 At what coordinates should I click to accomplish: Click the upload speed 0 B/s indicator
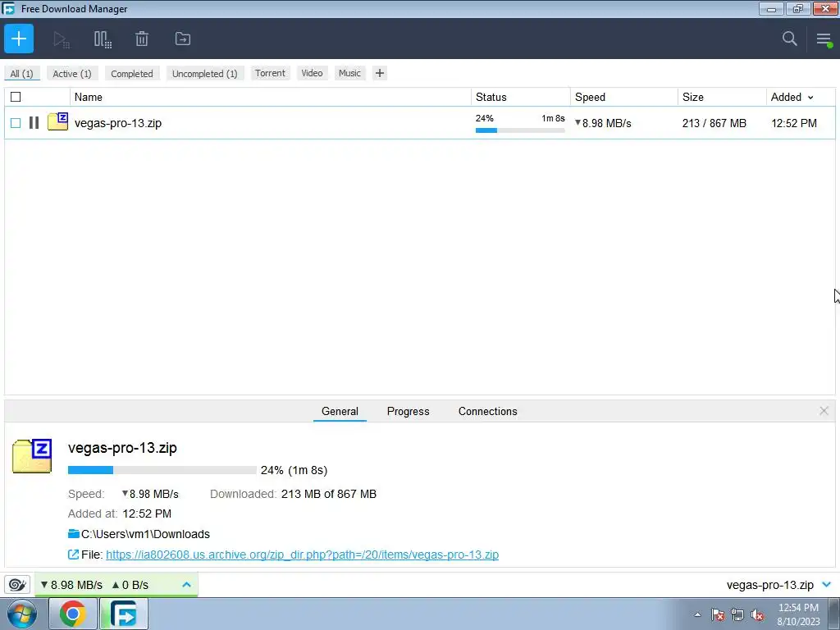(x=130, y=585)
